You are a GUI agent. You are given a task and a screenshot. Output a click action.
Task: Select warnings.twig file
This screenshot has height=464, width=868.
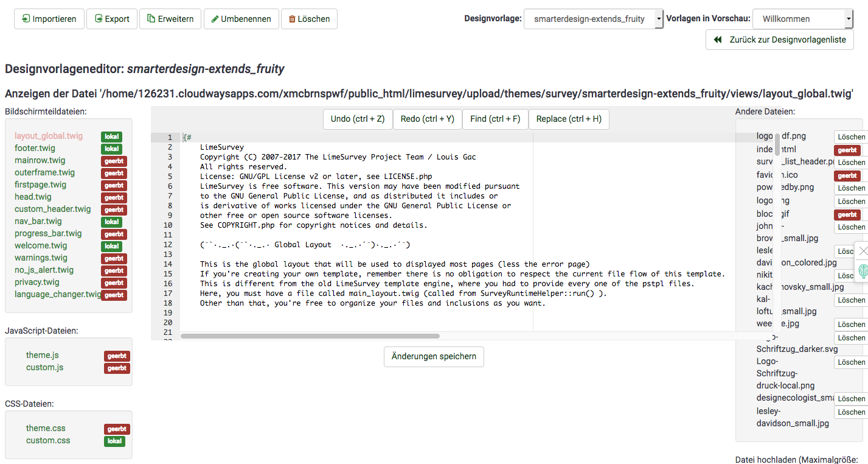(41, 258)
